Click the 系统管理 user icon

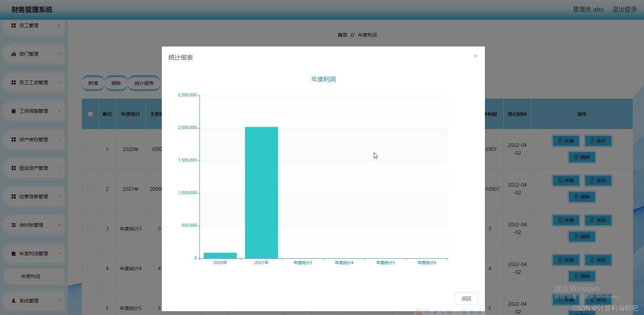pyautogui.click(x=14, y=301)
